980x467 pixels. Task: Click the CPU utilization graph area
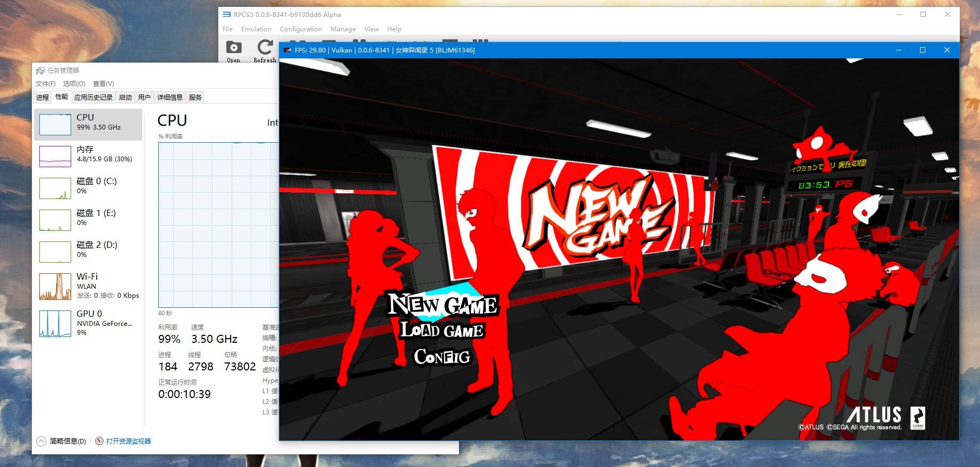point(218,224)
